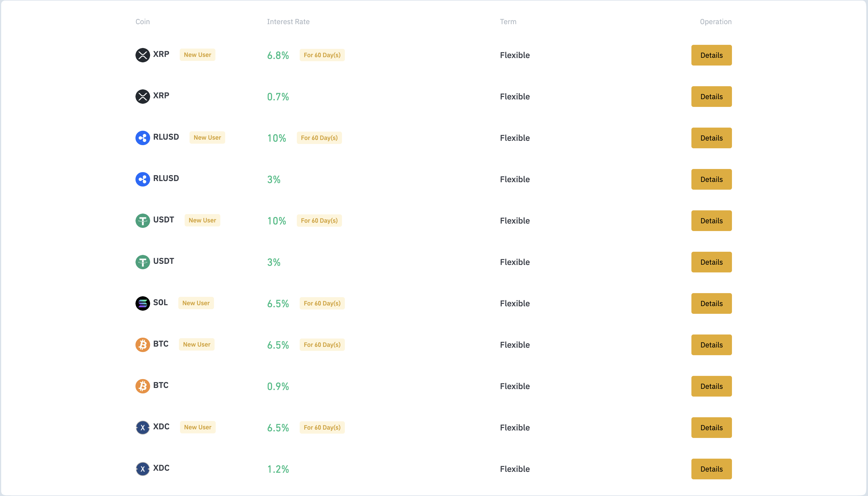Click the Interest Rate column header

point(288,22)
